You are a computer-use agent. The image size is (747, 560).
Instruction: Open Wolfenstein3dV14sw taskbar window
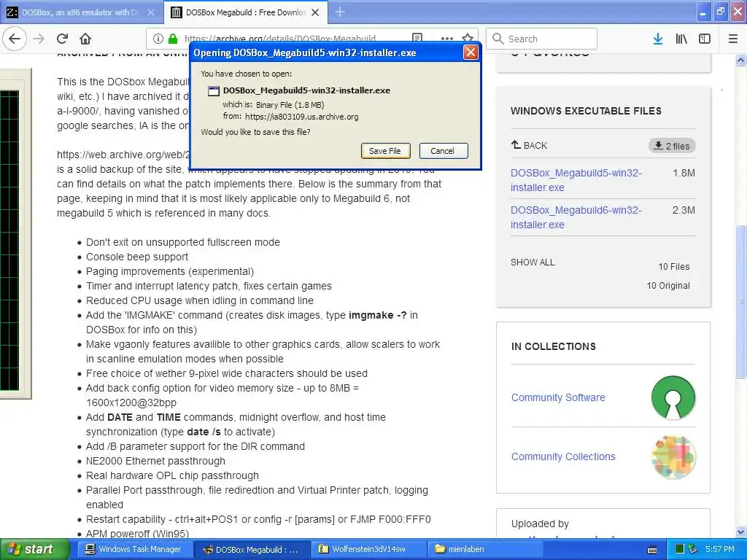(x=368, y=549)
